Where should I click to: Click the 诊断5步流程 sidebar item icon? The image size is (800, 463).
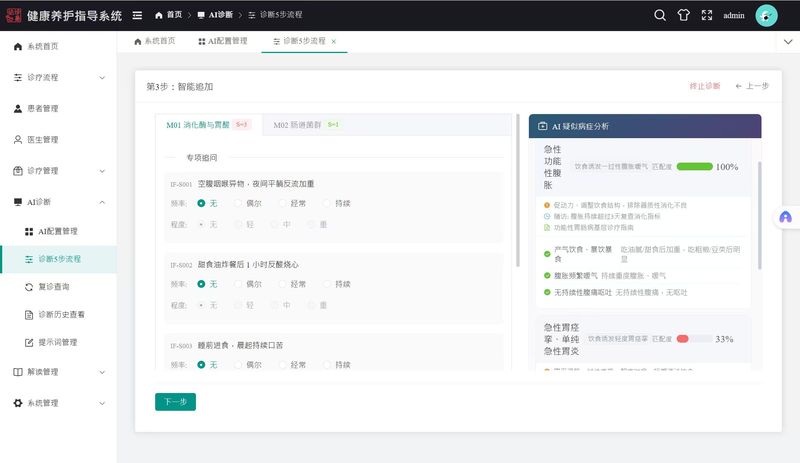[x=29, y=259]
